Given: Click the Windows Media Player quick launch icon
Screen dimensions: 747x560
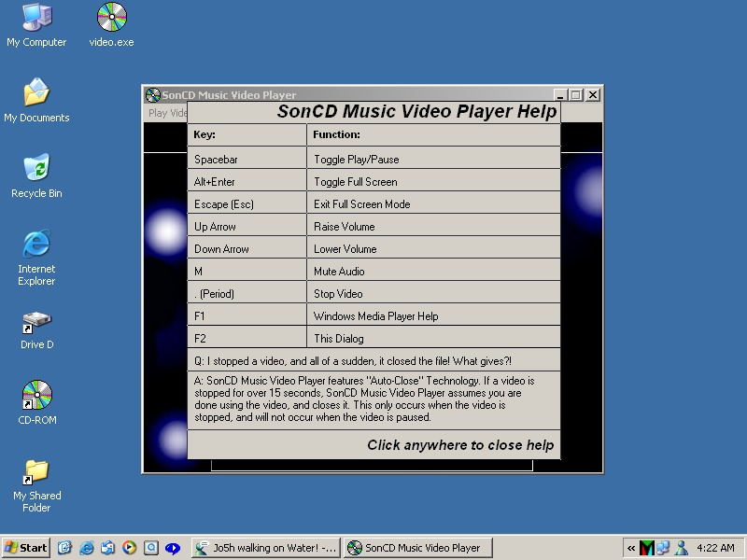Looking at the screenshot, I should (x=130, y=548).
